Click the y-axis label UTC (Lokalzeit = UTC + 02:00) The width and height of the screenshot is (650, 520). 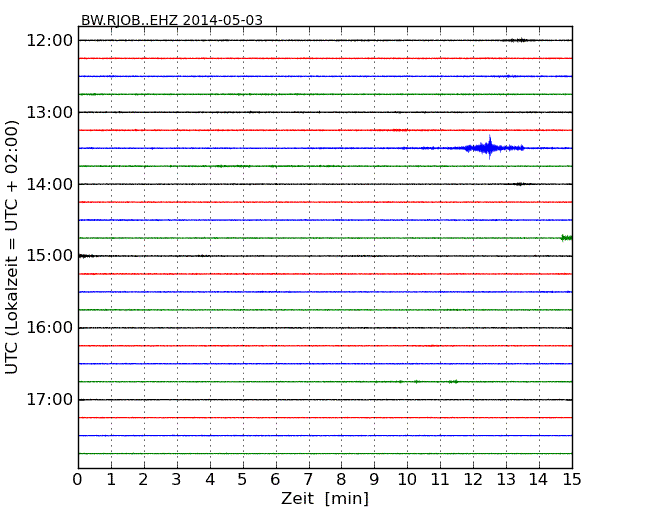12,248
